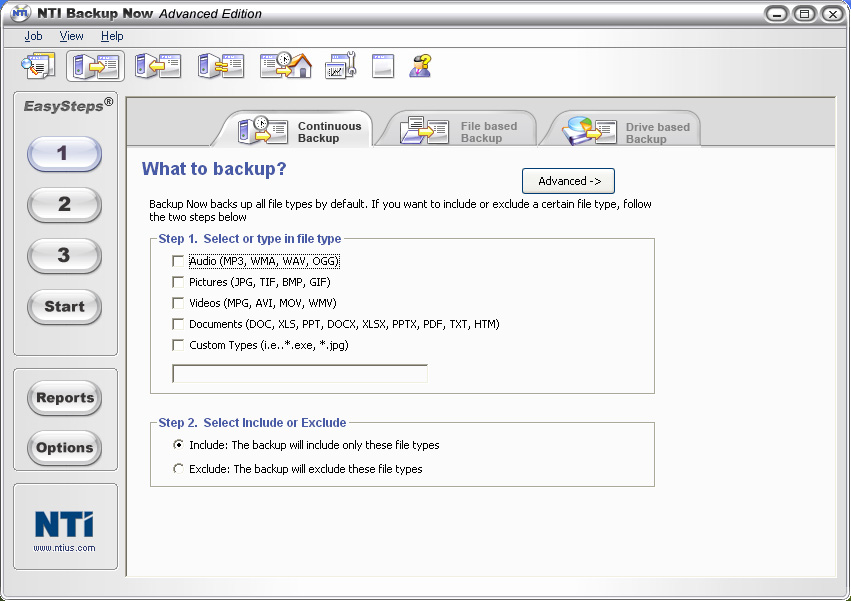Enable the Audio file type checkbox

tap(178, 261)
